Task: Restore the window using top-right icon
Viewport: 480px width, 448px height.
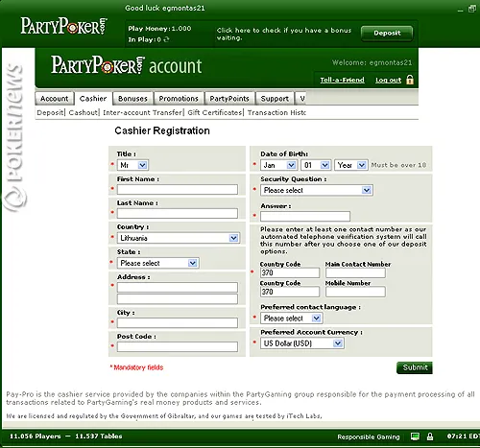Action: point(472,9)
